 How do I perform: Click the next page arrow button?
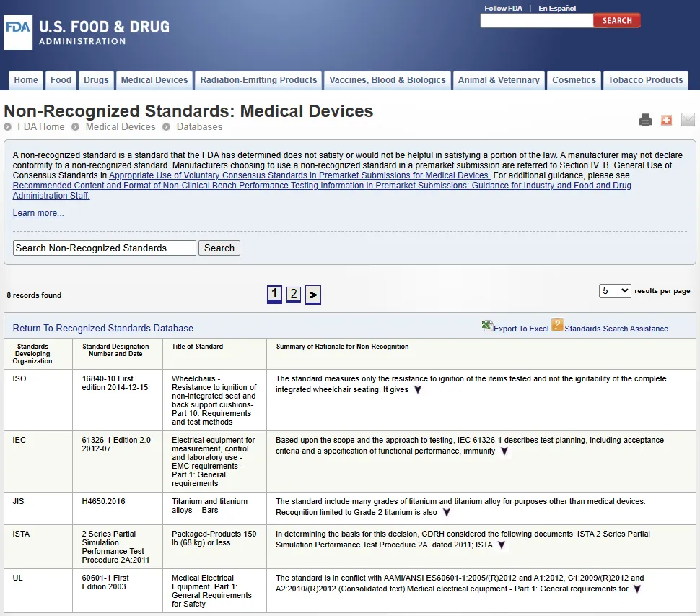[313, 295]
